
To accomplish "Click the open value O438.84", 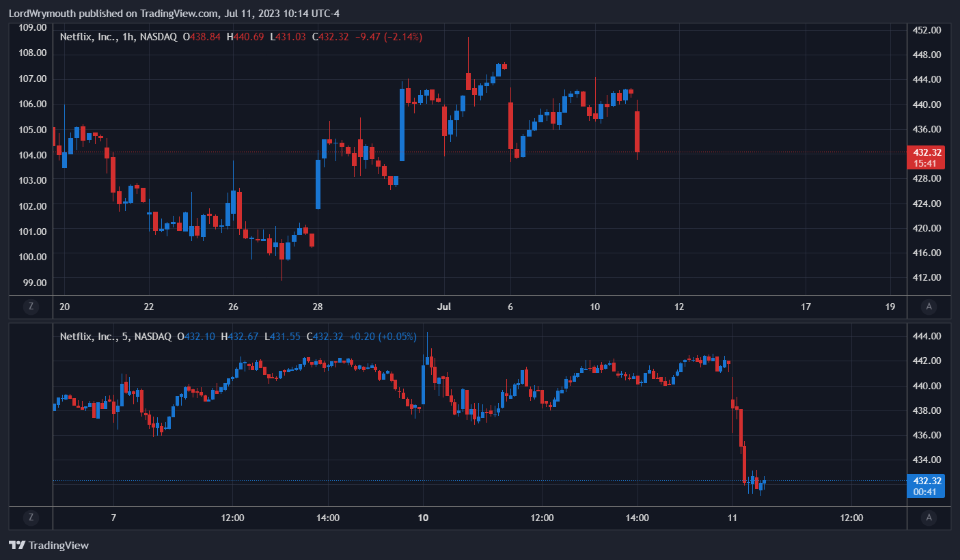I will coord(202,37).
